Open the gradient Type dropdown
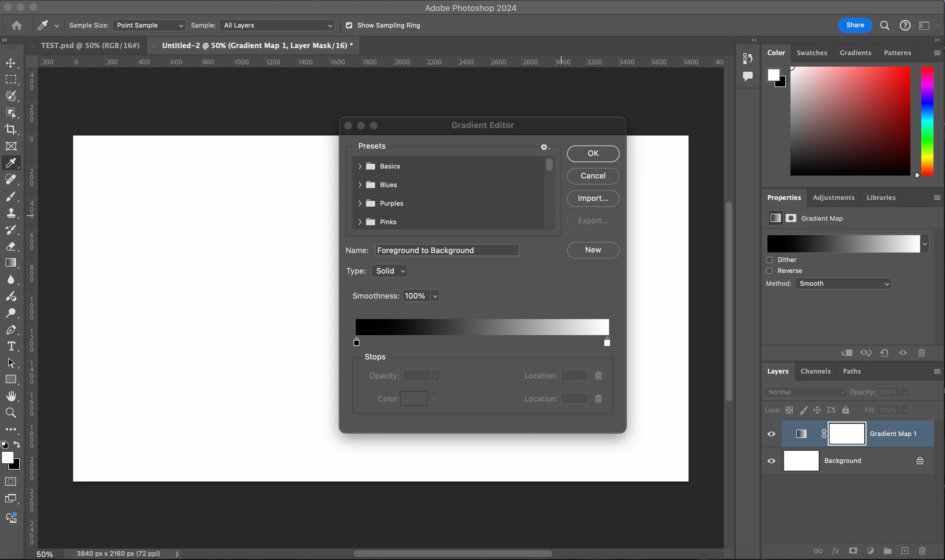This screenshot has height=560, width=945. 389,271
